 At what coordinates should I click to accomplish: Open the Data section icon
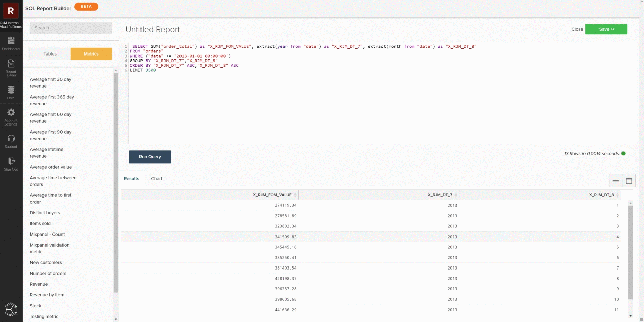[x=11, y=92]
